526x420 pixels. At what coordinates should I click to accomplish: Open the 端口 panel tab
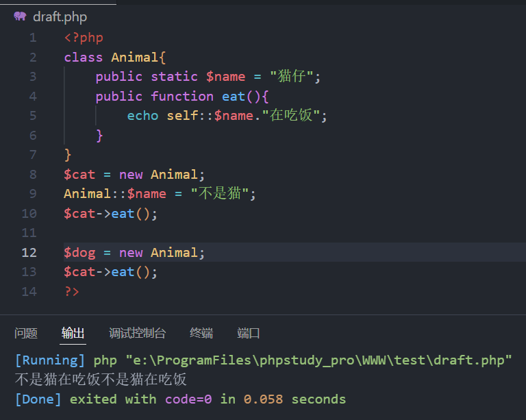(249, 333)
